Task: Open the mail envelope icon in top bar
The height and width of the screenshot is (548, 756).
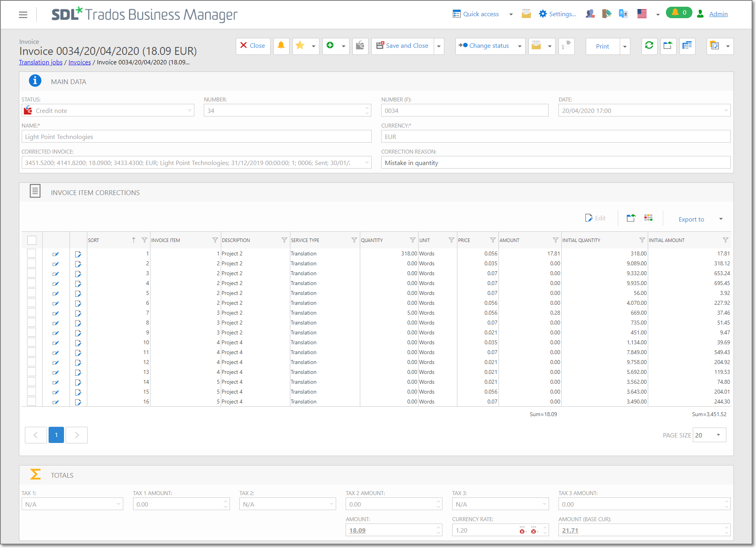Action: click(x=526, y=14)
